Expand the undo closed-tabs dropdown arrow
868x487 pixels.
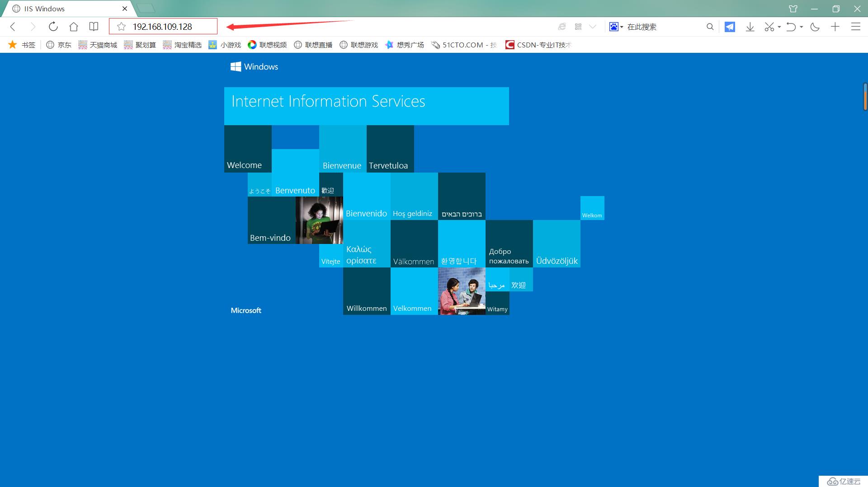(x=802, y=27)
